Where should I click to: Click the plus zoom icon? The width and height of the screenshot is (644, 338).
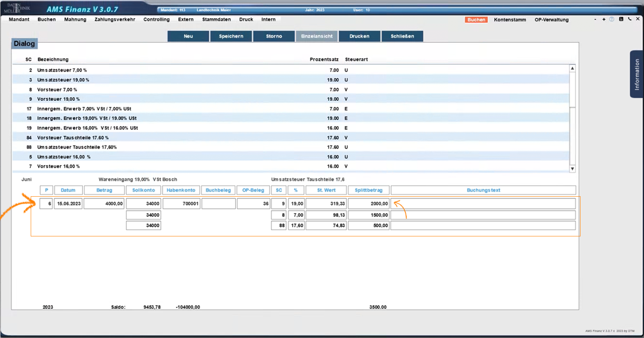pos(604,19)
